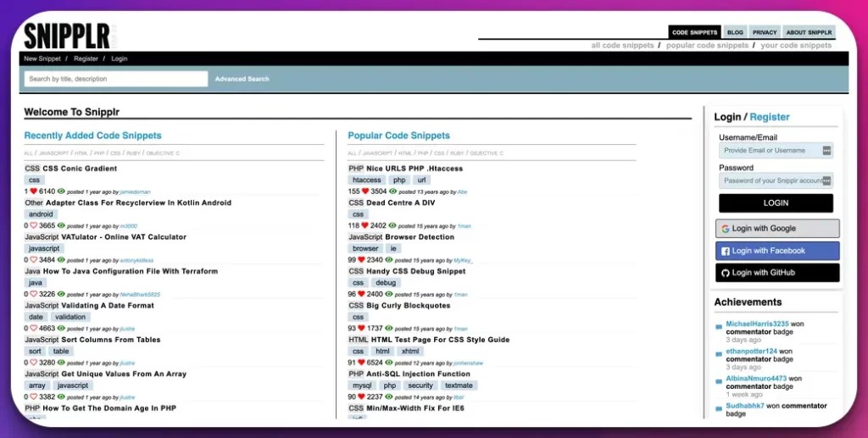Viewport: 868px width, 438px height.
Task: Open the Anti-SQL Injection Function snippet
Action: 418,374
